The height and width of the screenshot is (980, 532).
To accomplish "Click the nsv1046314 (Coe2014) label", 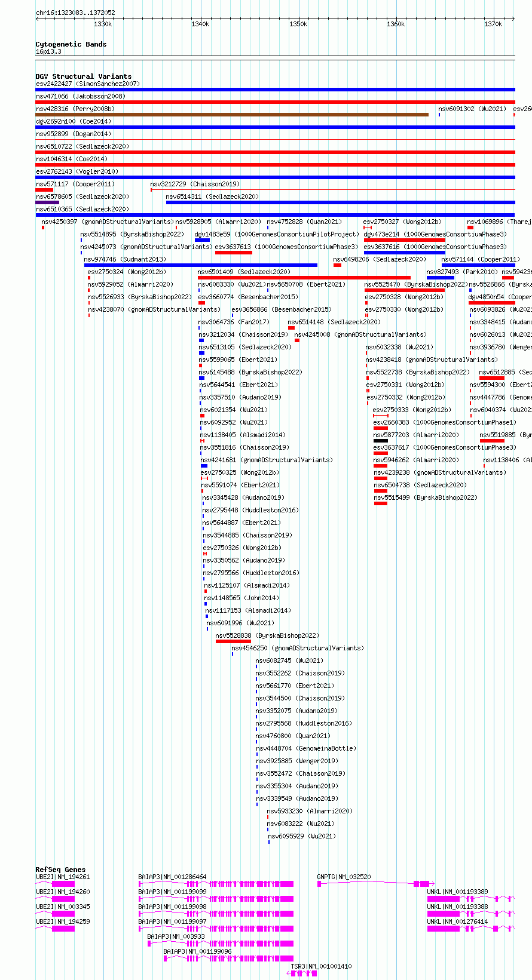I will [x=72, y=159].
